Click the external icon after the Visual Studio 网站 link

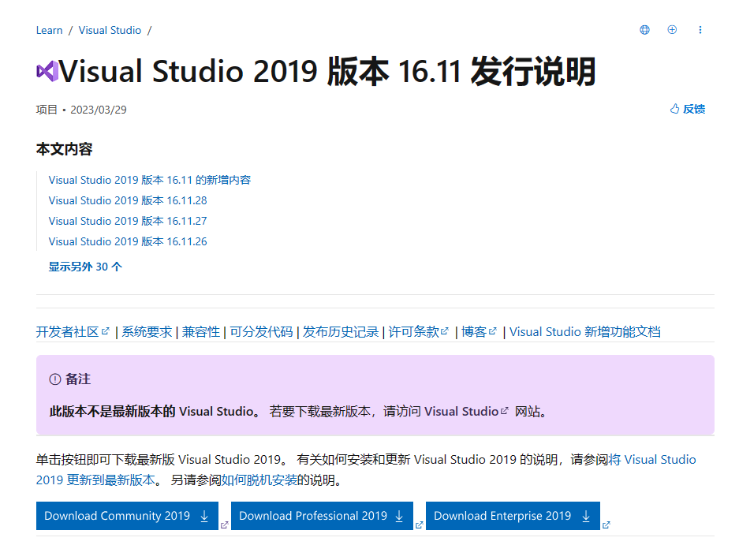(x=504, y=411)
